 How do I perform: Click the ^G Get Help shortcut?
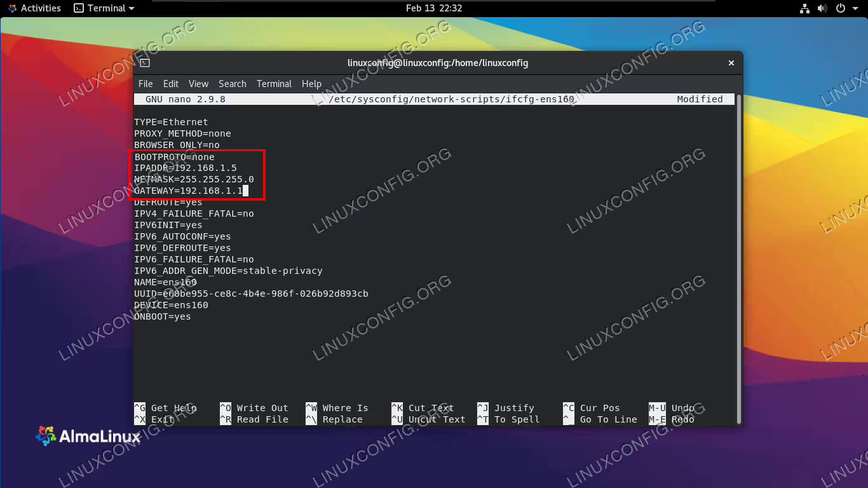[165, 408]
